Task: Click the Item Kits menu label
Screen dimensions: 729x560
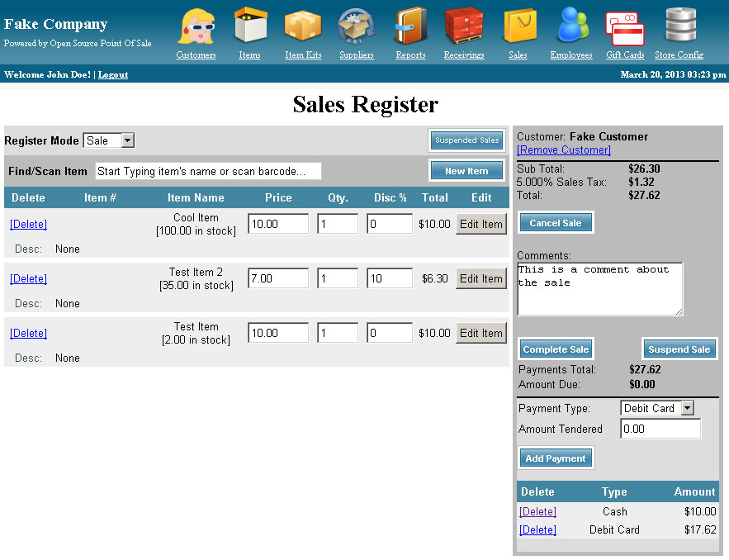Action: click(x=303, y=55)
